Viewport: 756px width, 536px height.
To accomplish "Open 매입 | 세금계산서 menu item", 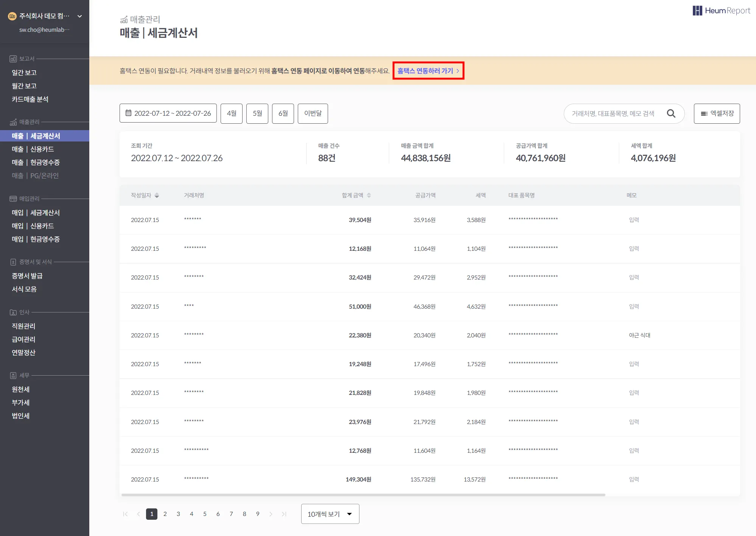I will [x=36, y=213].
